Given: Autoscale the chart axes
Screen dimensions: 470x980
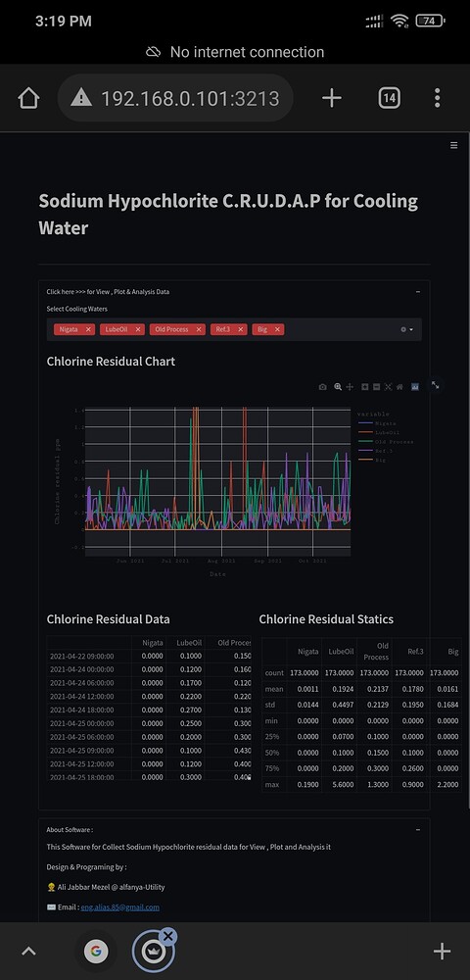Looking at the screenshot, I should coord(388,387).
